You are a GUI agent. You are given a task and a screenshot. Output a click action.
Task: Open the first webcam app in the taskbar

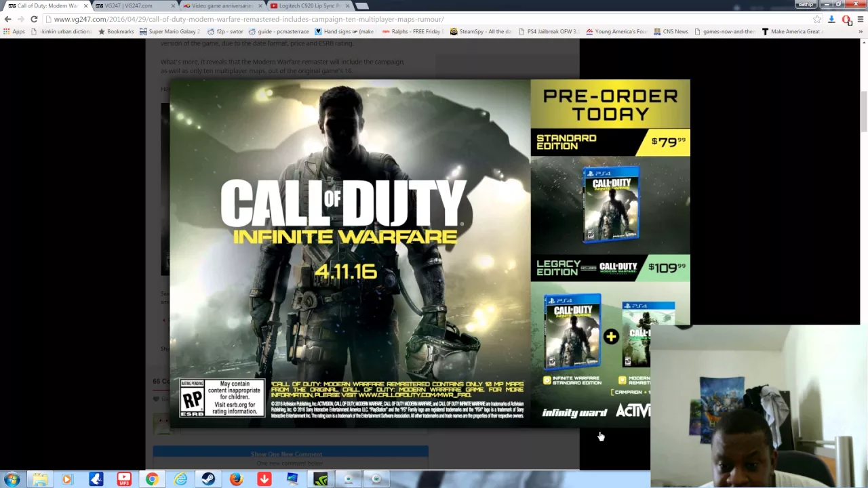pos(349,479)
